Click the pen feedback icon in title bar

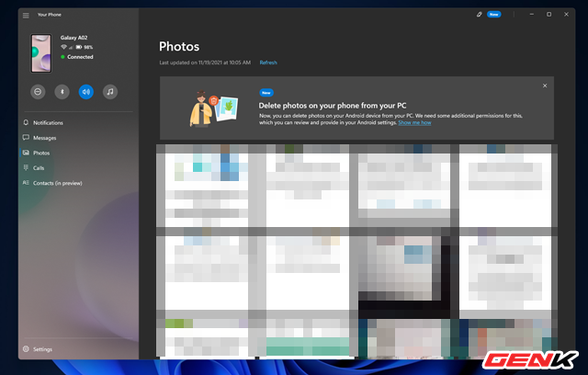[480, 15]
